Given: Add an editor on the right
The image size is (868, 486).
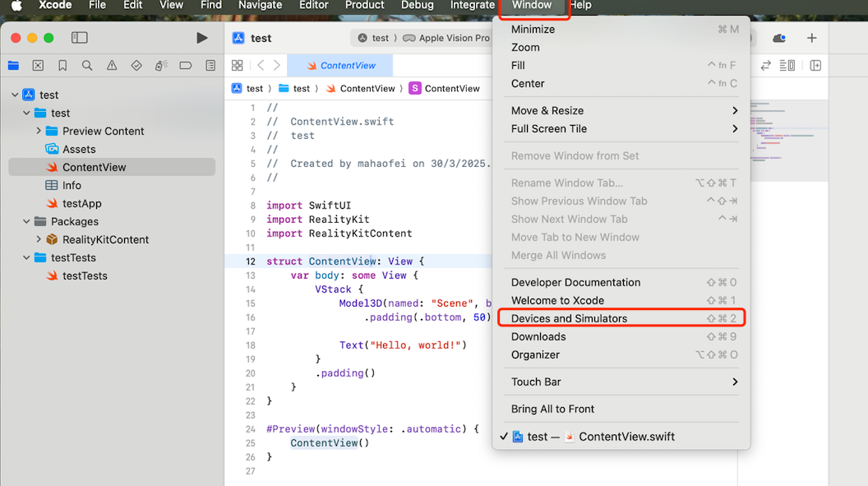Looking at the screenshot, I should tap(815, 65).
